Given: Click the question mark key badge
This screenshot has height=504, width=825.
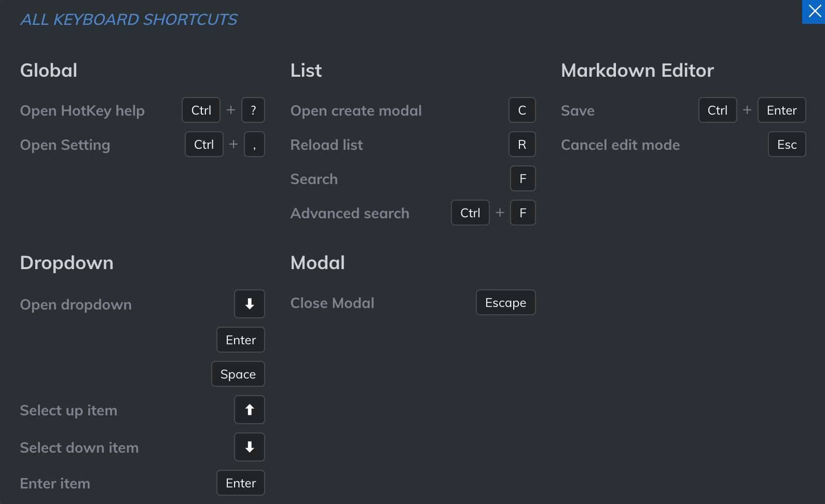Looking at the screenshot, I should point(253,110).
